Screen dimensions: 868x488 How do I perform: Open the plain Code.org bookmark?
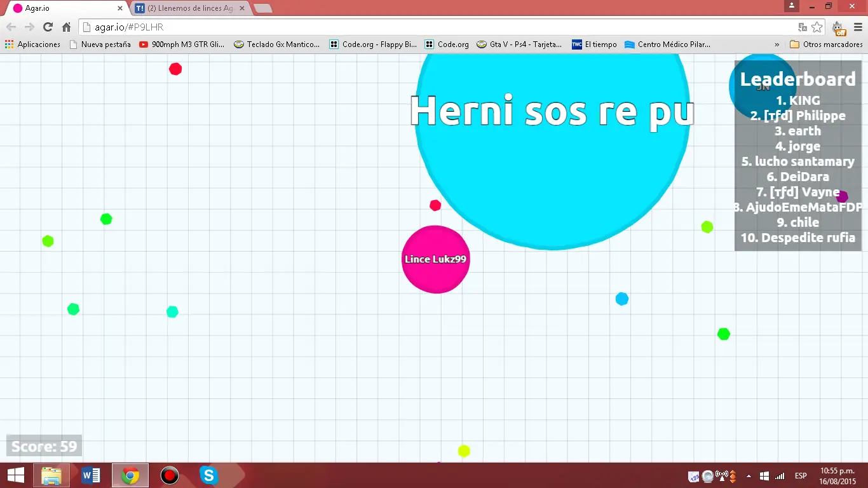(447, 44)
